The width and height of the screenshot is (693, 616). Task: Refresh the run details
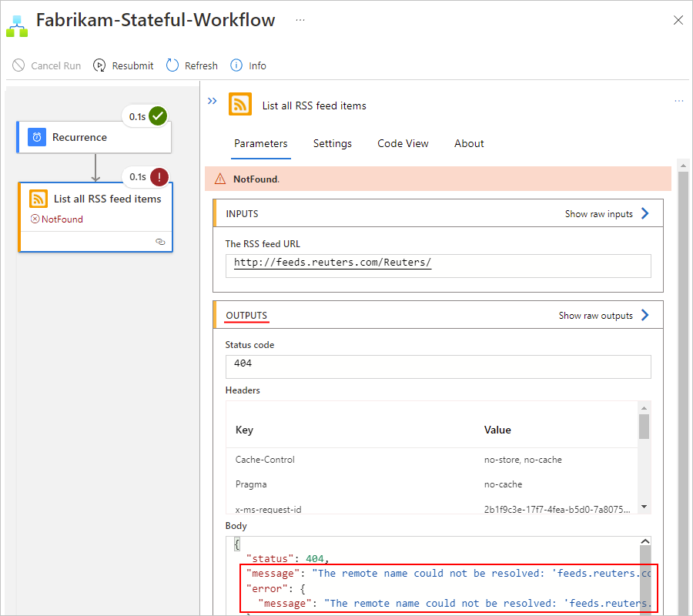[x=192, y=65]
